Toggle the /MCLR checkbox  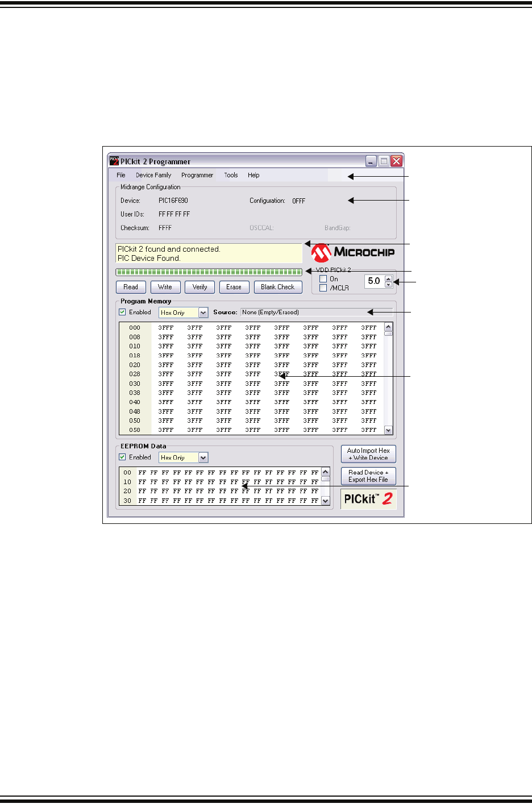coord(323,288)
